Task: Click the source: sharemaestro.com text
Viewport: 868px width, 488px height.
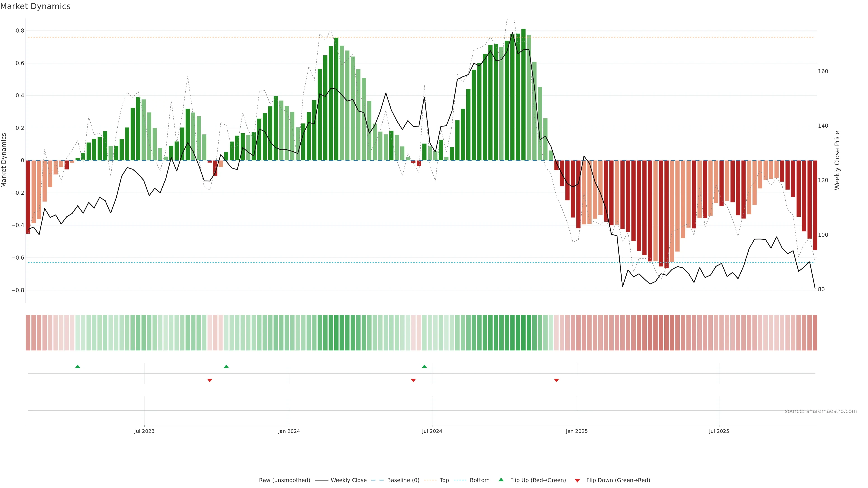Action: (821, 411)
